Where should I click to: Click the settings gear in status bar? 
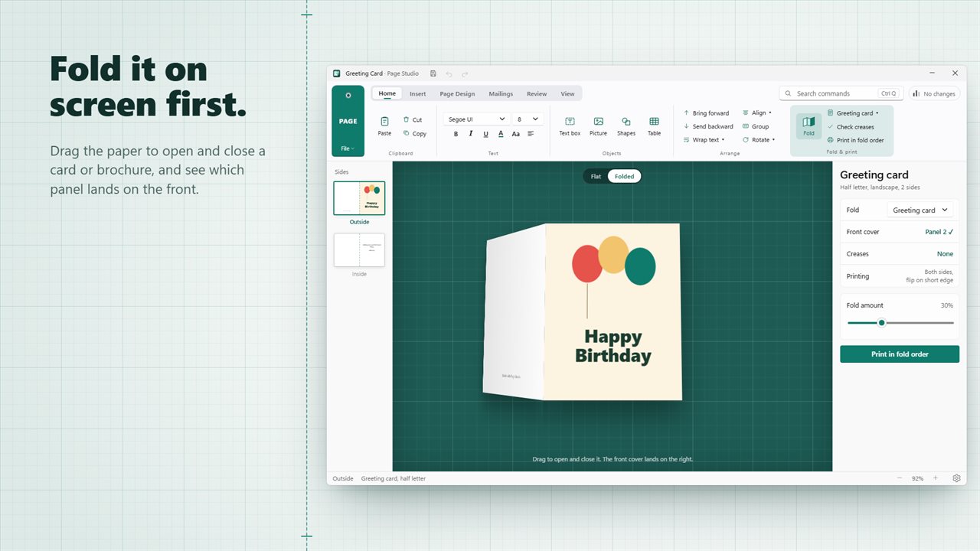pyautogui.click(x=956, y=478)
